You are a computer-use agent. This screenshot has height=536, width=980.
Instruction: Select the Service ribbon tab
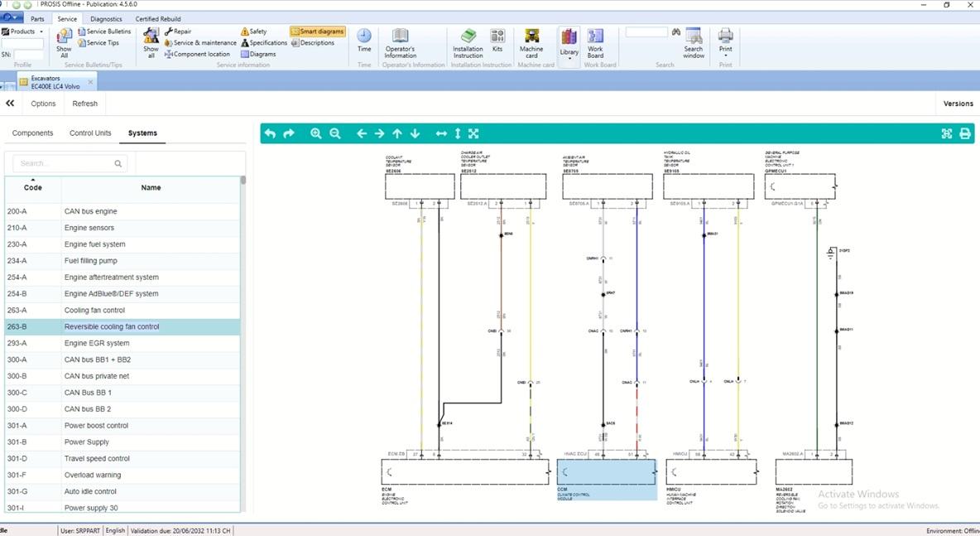[x=67, y=19]
